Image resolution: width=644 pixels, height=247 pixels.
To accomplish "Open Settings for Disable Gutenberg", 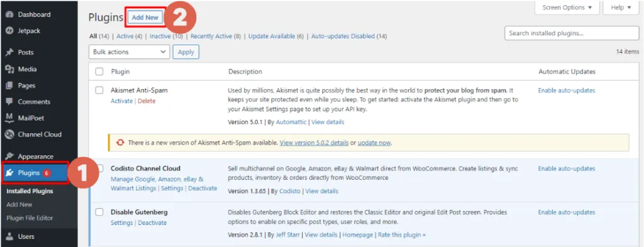I will point(121,222).
